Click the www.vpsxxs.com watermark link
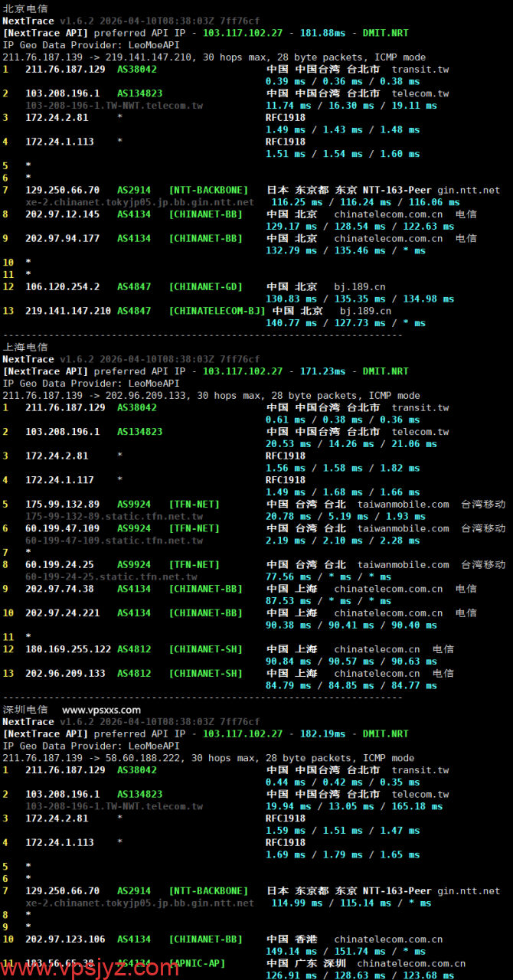513x980 pixels. tap(101, 710)
